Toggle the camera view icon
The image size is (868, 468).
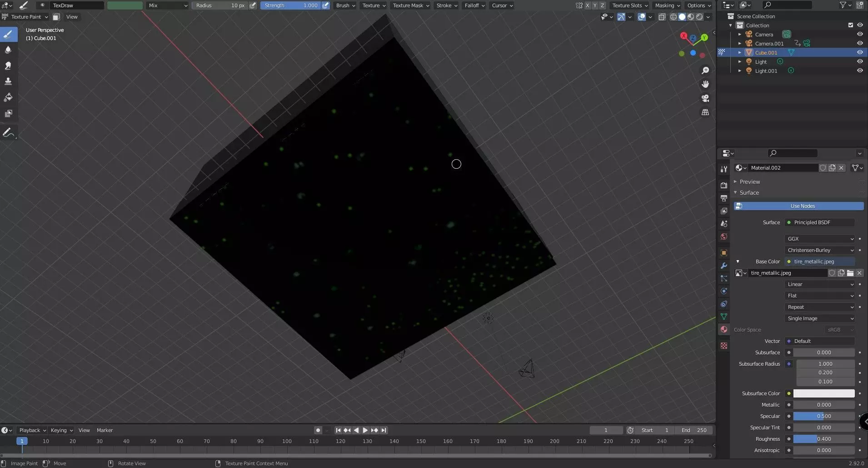coord(705,98)
